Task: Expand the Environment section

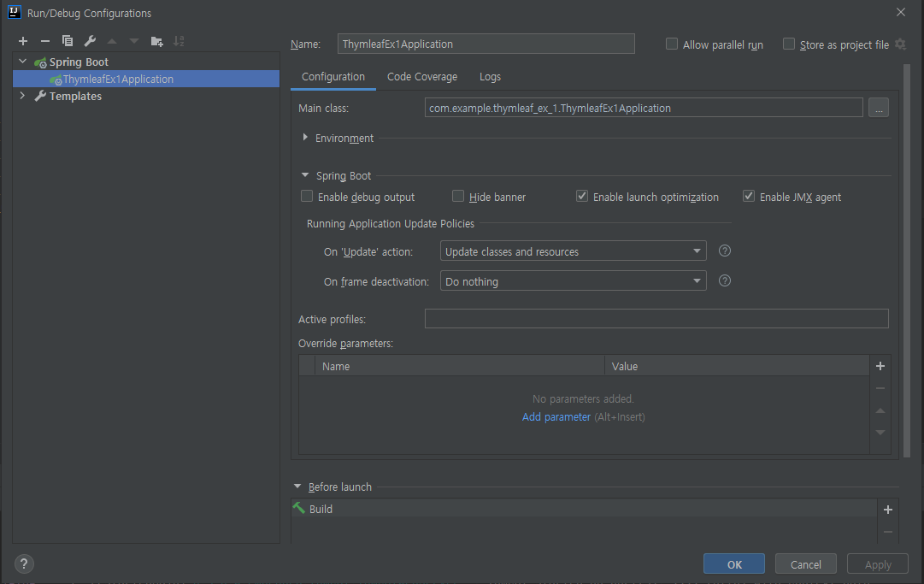Action: (x=304, y=138)
